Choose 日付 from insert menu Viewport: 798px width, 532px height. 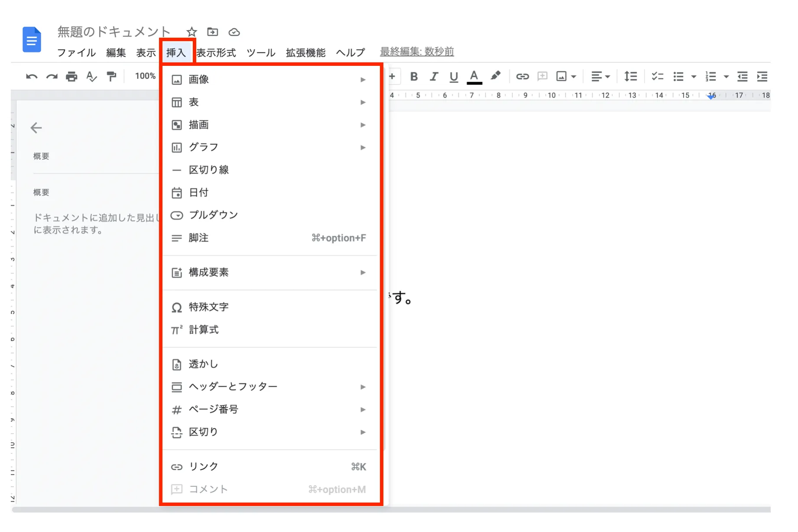[269, 192]
